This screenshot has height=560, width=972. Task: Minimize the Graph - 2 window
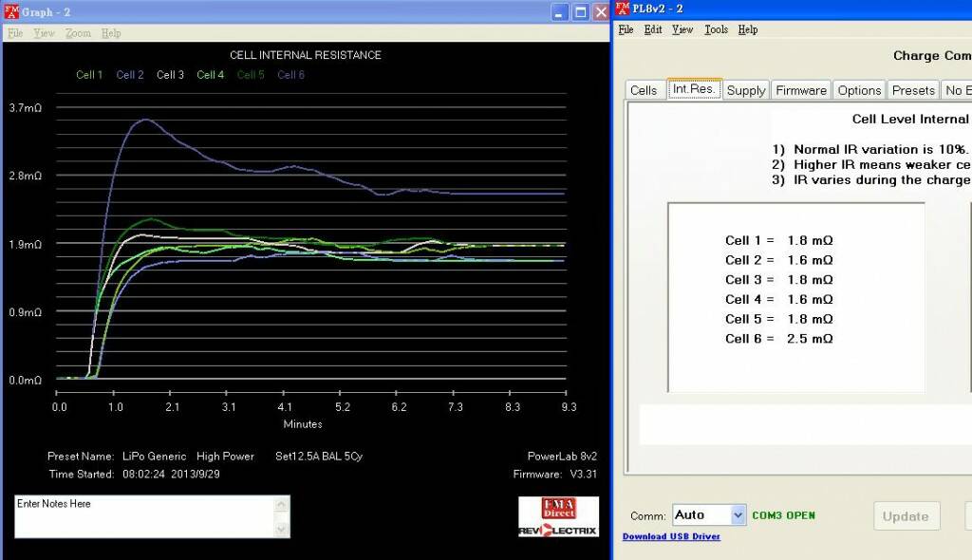(559, 11)
